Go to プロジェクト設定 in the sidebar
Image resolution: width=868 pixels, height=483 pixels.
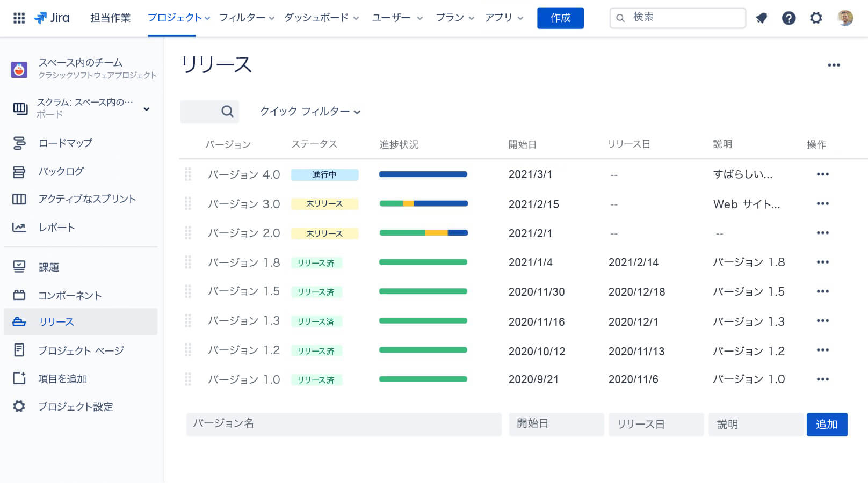(75, 407)
